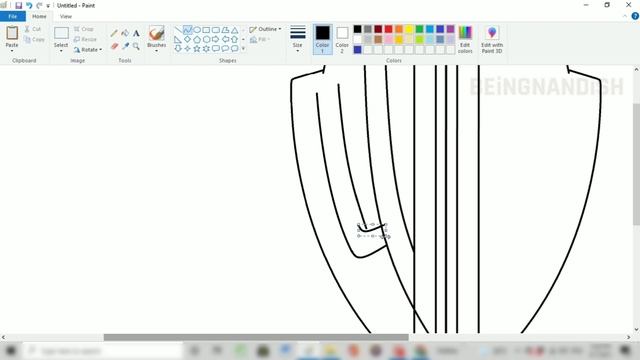Pick the Left arrow shape

(225, 39)
